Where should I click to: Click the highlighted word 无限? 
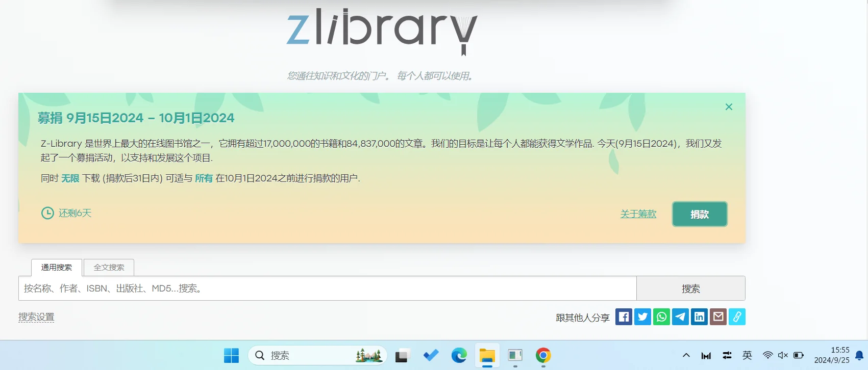click(x=70, y=178)
